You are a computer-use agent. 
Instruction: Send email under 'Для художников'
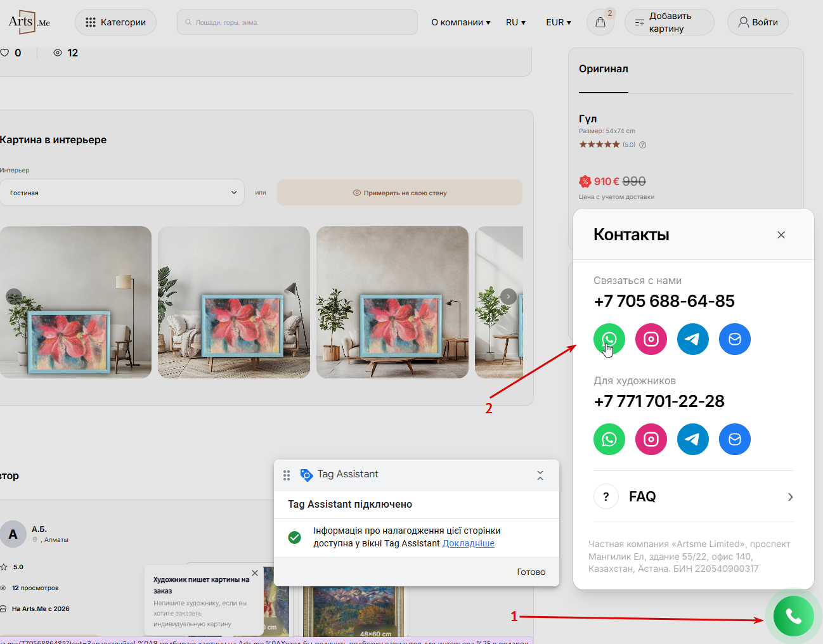click(x=735, y=439)
